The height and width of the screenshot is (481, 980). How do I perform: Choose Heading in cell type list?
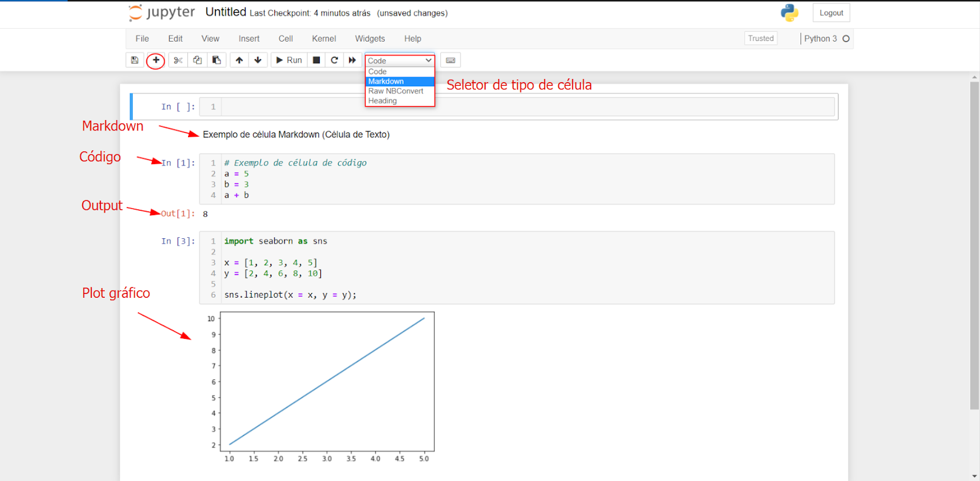[400, 101]
